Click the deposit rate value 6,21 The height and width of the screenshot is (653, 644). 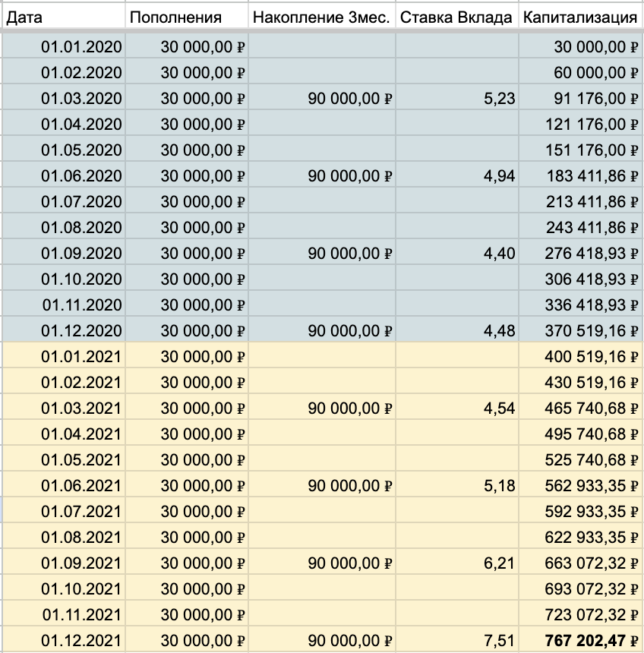[x=499, y=563]
